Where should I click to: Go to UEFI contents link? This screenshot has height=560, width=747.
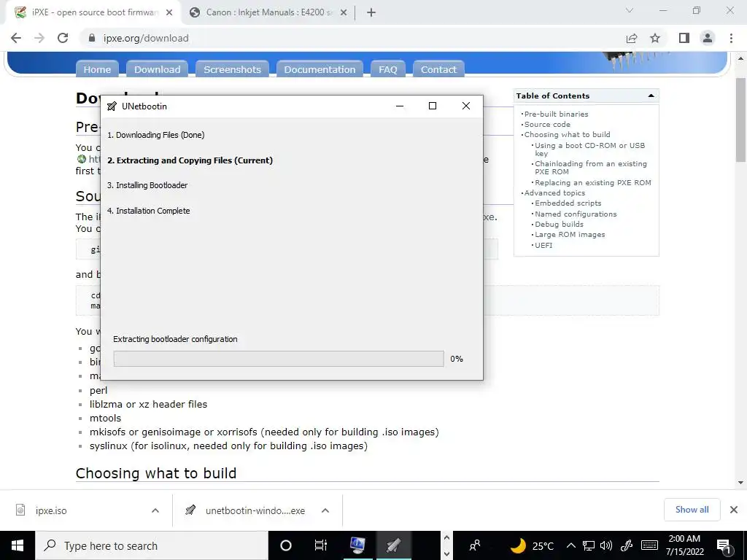(x=543, y=245)
